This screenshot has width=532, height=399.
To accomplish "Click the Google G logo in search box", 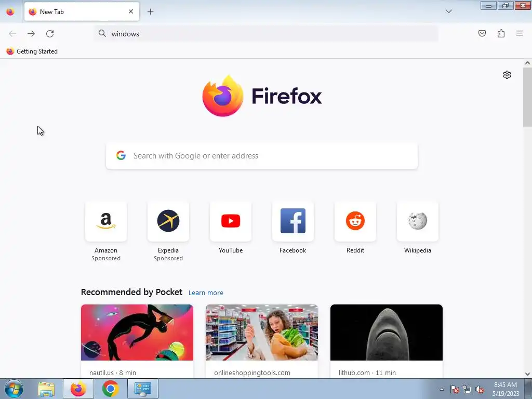I will pos(121,155).
